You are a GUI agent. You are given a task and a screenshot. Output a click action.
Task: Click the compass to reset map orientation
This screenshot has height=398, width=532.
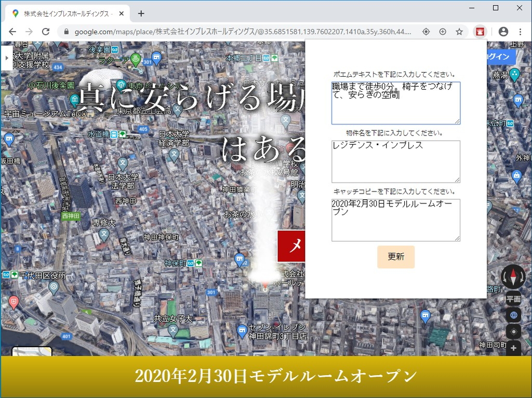click(513, 277)
